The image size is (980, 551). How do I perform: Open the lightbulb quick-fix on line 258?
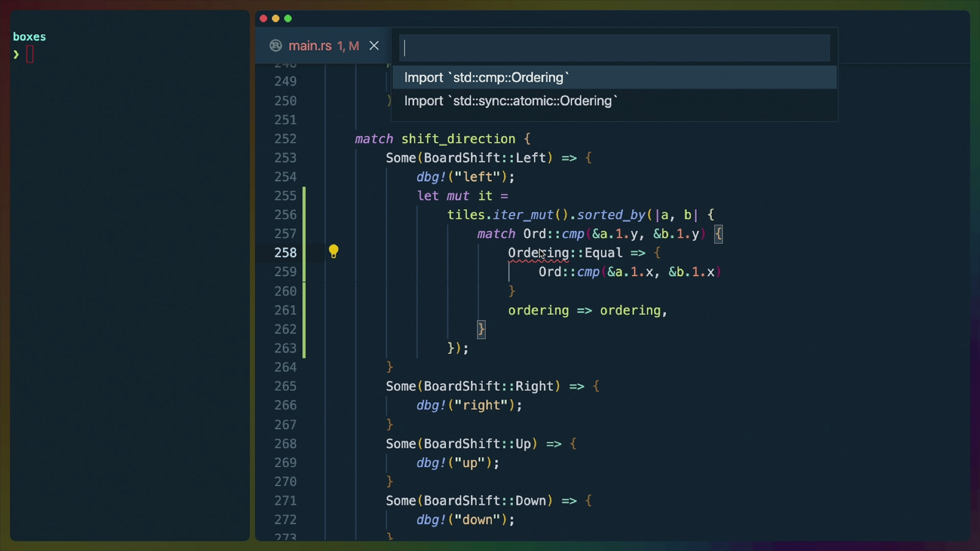tap(334, 252)
